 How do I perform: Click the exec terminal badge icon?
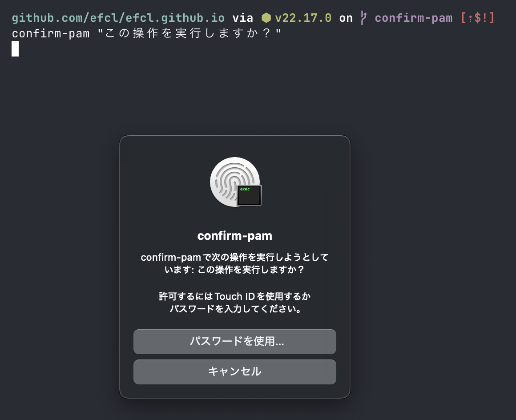click(249, 195)
